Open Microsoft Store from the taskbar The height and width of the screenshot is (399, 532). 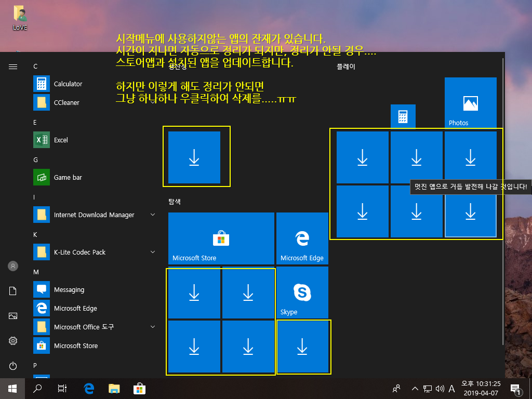pos(139,389)
